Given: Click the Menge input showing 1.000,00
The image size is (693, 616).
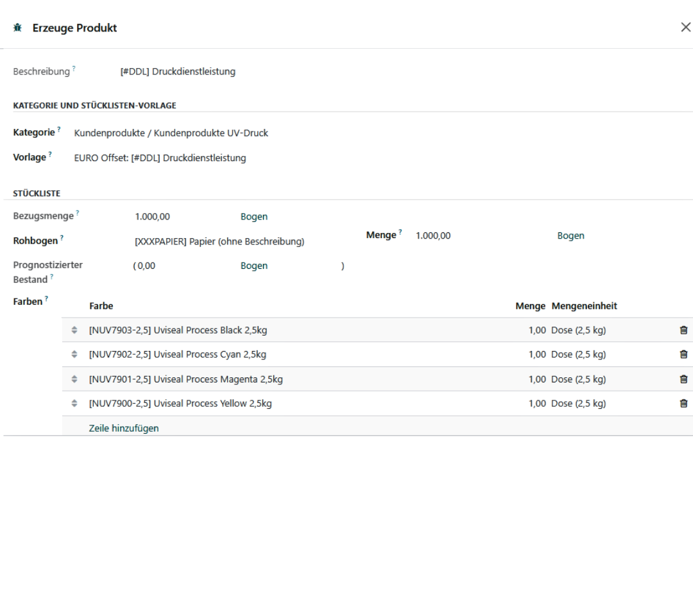Looking at the screenshot, I should click(x=434, y=235).
